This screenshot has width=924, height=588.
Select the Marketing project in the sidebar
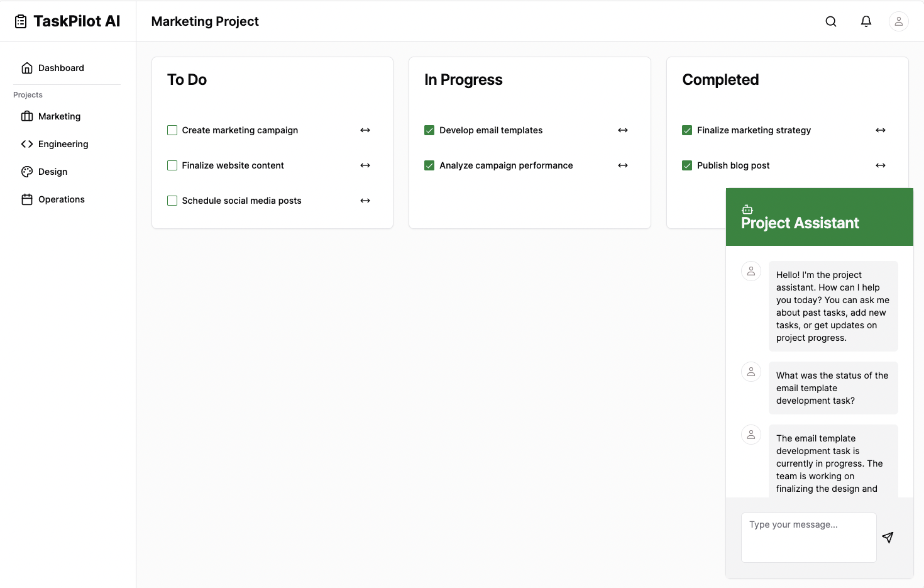(x=58, y=116)
